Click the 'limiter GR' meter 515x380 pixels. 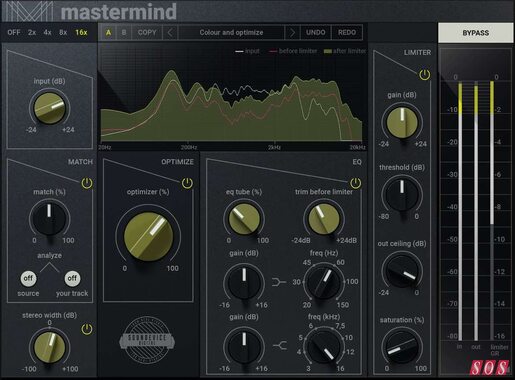(x=492, y=211)
